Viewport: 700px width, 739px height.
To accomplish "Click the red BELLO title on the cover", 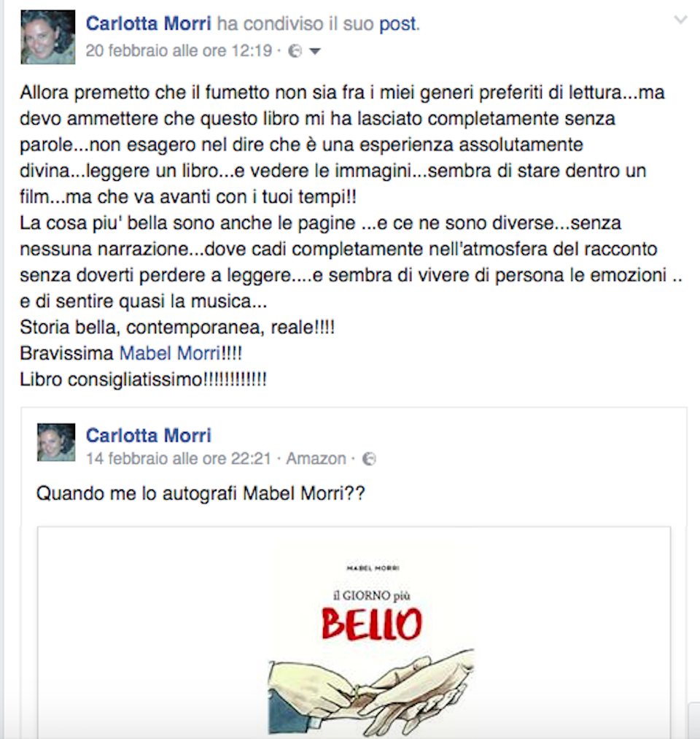I will click(x=372, y=624).
